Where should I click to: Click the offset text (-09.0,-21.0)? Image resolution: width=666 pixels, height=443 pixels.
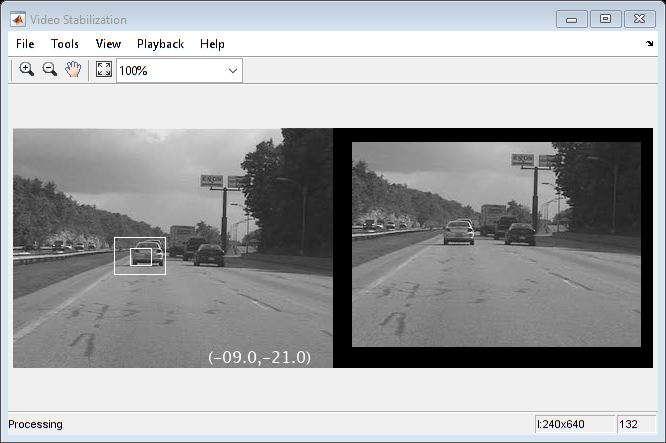click(259, 357)
